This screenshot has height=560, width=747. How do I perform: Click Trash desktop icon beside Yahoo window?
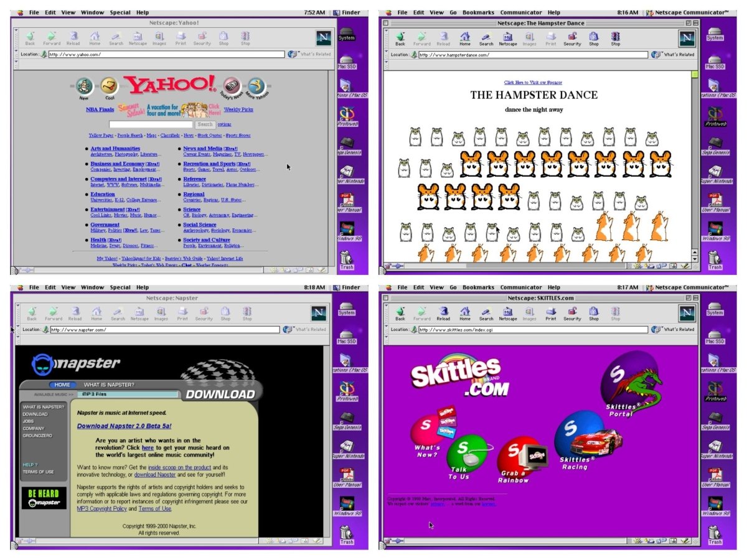point(347,258)
